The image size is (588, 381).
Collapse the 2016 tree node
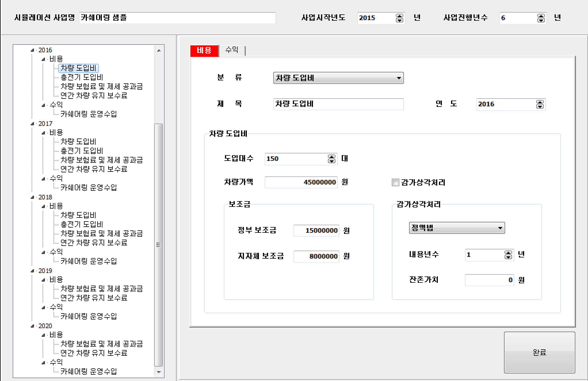(33, 50)
